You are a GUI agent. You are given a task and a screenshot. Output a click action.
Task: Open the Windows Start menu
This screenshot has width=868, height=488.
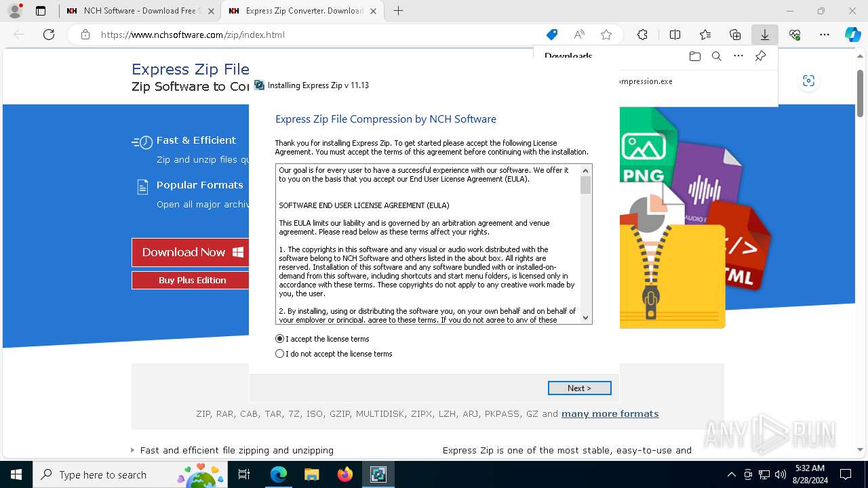(16, 474)
